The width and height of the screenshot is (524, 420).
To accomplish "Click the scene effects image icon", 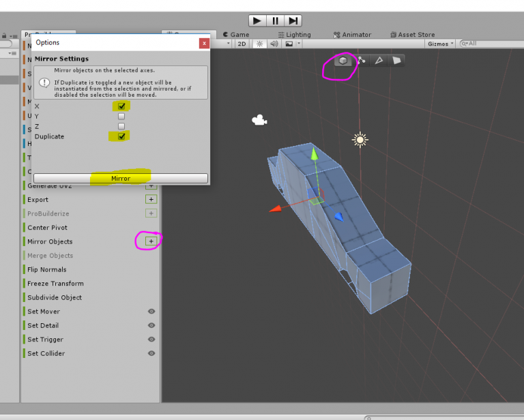I will 289,44.
